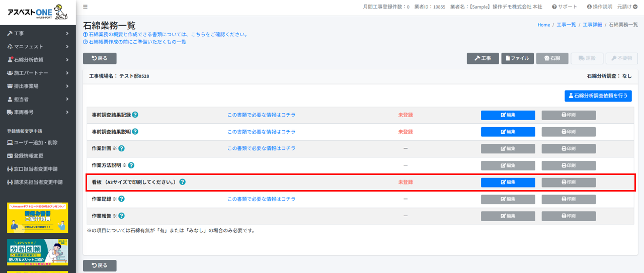Click help icon beside 作業記録

pos(121,199)
